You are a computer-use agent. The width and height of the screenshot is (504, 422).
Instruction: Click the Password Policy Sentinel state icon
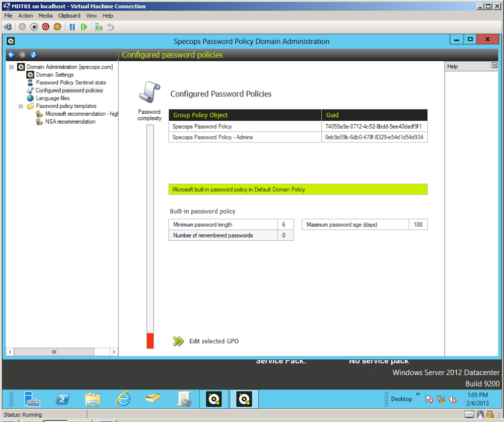coord(30,83)
